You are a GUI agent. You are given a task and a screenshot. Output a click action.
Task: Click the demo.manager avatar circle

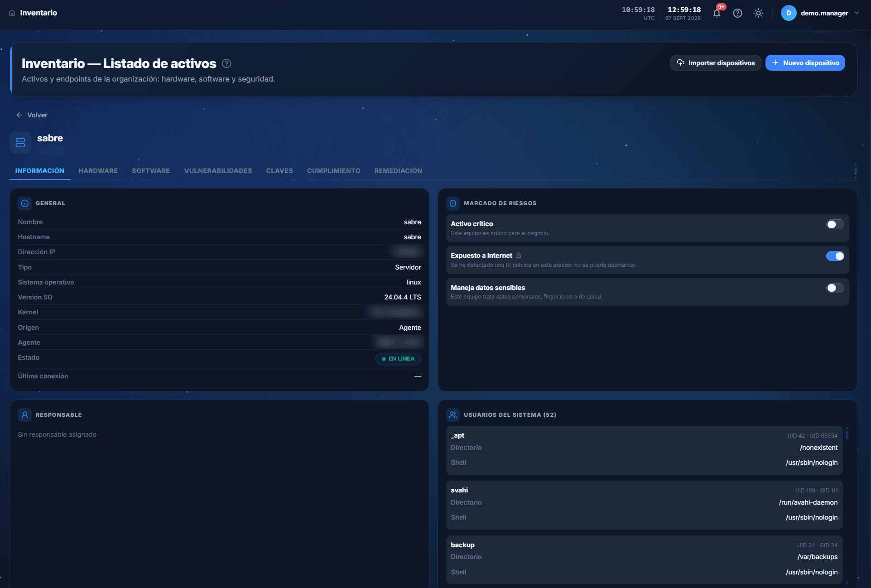788,13
